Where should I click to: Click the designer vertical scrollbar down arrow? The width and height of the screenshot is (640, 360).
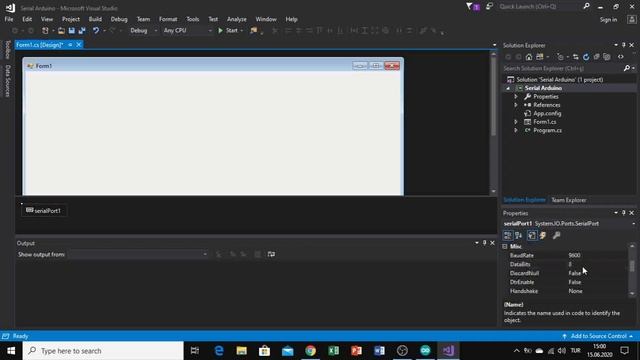pyautogui.click(x=493, y=191)
